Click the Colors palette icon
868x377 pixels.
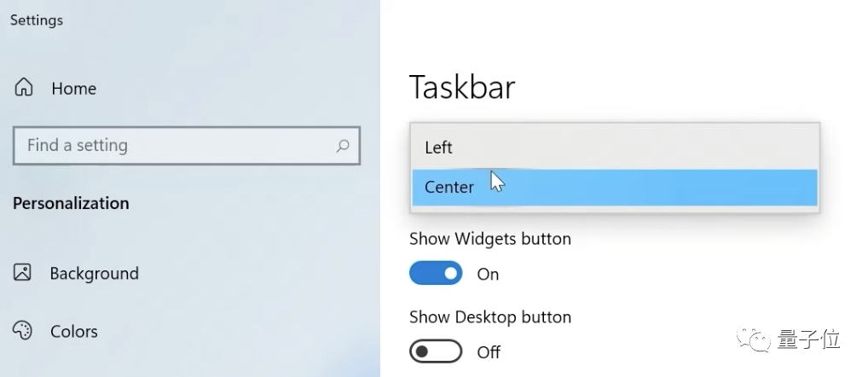[23, 331]
